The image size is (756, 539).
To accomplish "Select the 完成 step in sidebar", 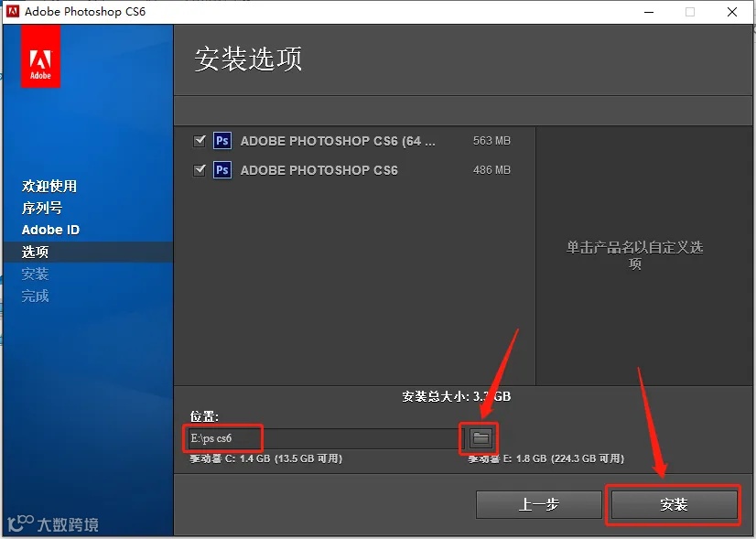I will click(35, 296).
